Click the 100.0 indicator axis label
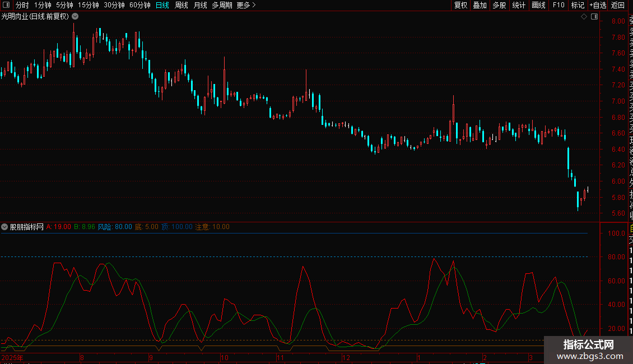The height and width of the screenshot is (364, 633). point(616,234)
